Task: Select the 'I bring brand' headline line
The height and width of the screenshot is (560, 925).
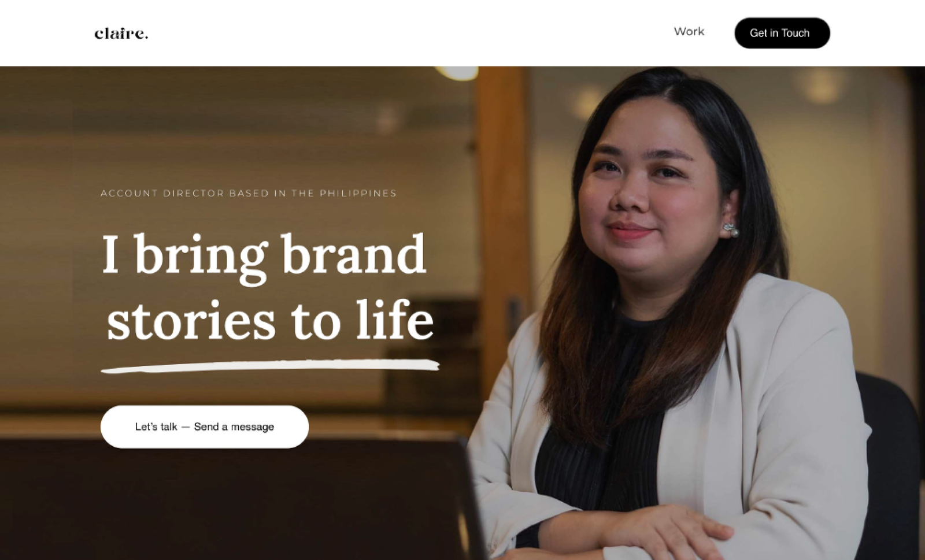Action: point(264,255)
